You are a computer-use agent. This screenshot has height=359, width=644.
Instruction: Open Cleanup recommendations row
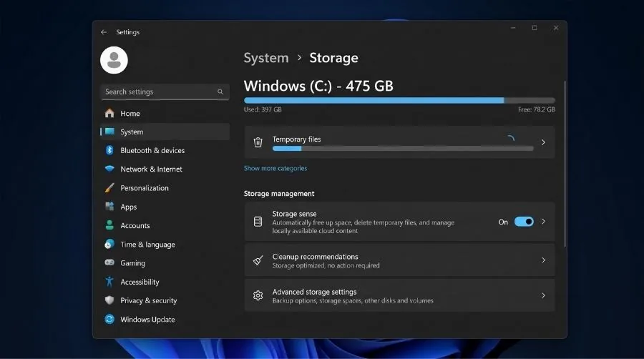click(399, 260)
